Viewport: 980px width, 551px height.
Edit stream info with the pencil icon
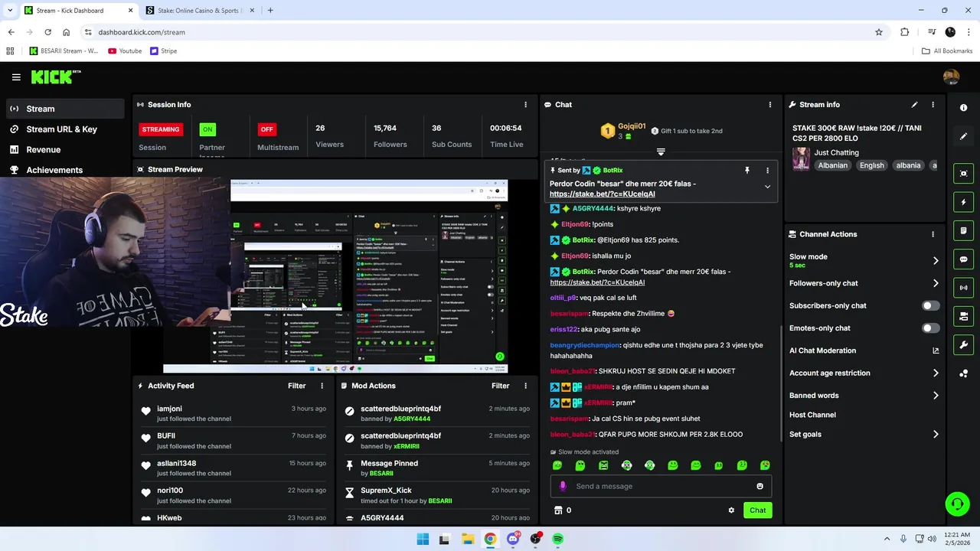(914, 104)
